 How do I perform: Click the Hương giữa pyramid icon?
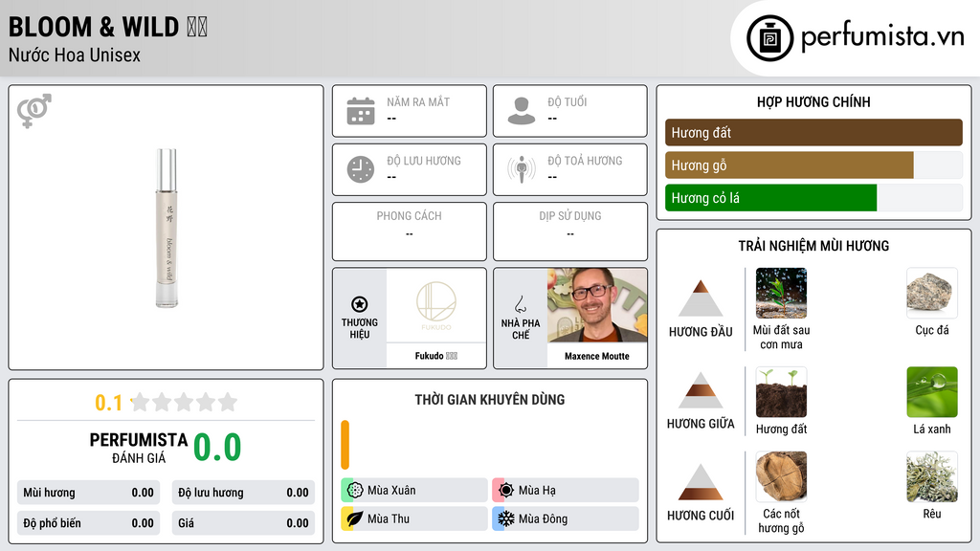(701, 390)
